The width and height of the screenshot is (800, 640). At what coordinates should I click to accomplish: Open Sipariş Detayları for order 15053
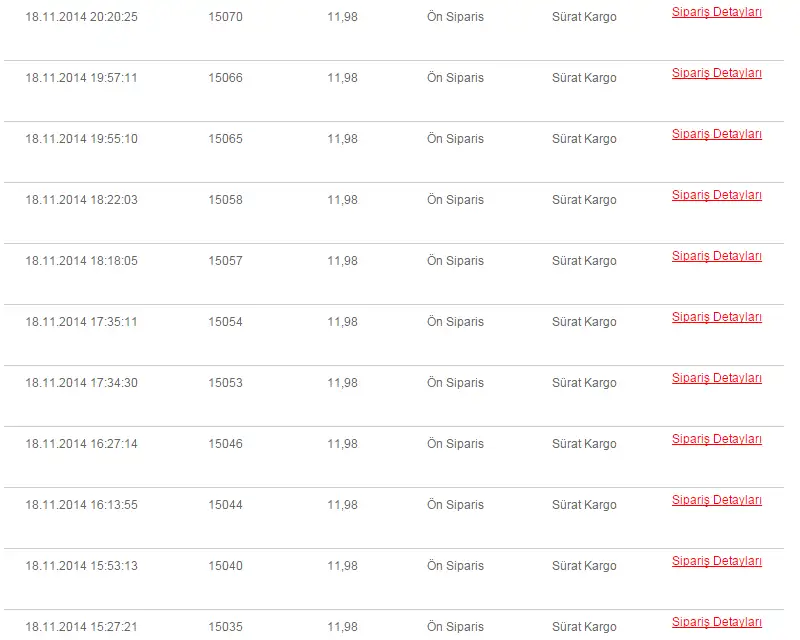tap(716, 378)
